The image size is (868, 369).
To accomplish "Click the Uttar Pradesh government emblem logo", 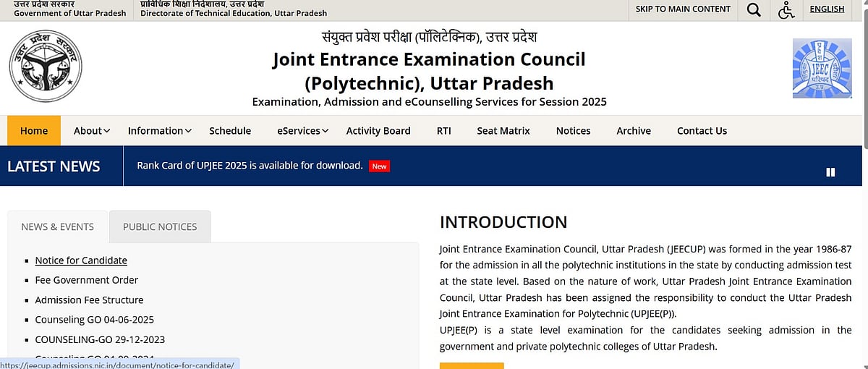I will (x=46, y=66).
